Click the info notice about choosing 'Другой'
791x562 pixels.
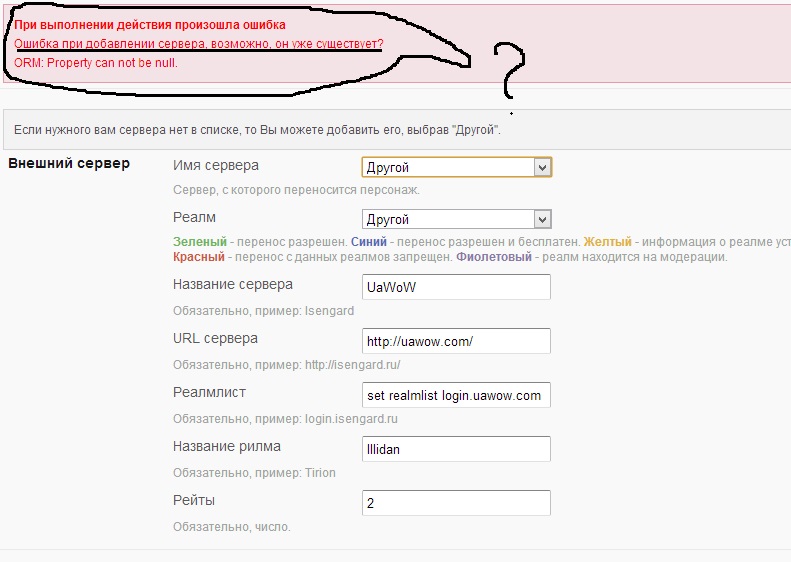257,130
